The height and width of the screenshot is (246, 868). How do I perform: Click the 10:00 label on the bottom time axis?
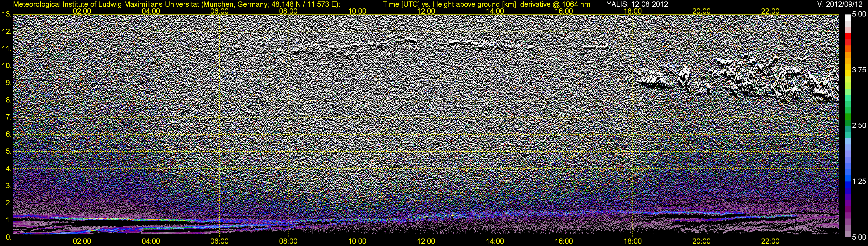[357, 241]
